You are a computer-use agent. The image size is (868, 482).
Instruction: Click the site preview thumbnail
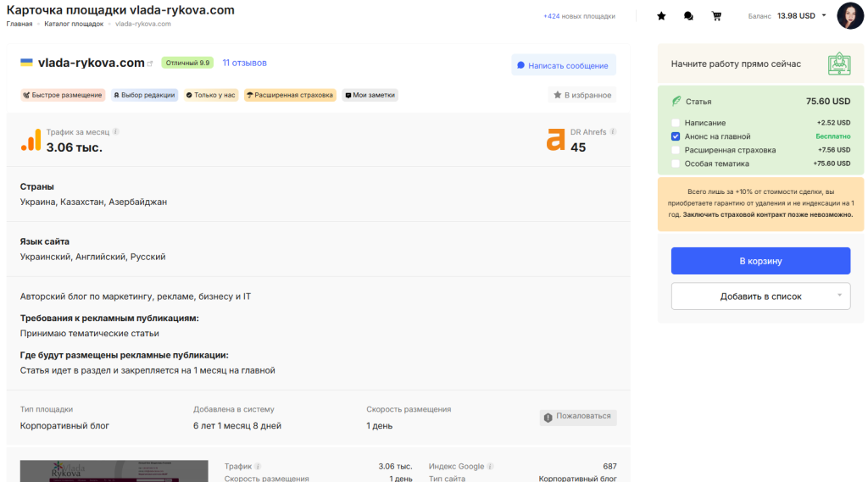point(114,471)
